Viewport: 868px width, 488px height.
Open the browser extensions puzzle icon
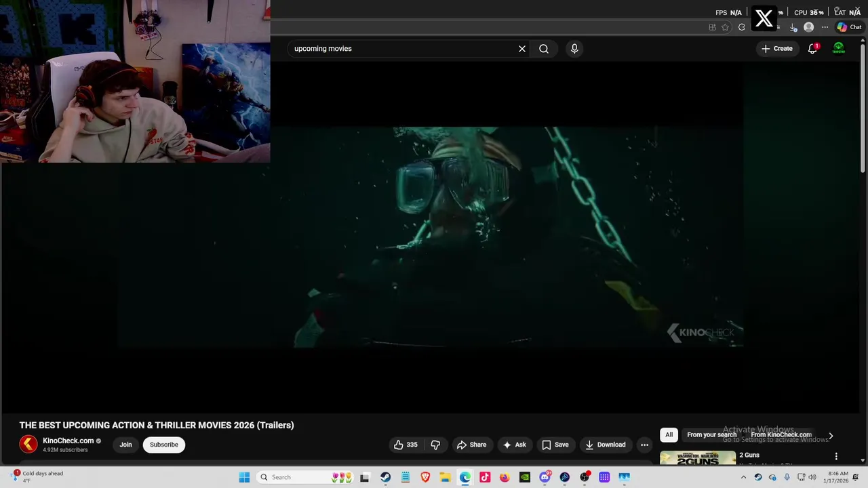tap(742, 27)
